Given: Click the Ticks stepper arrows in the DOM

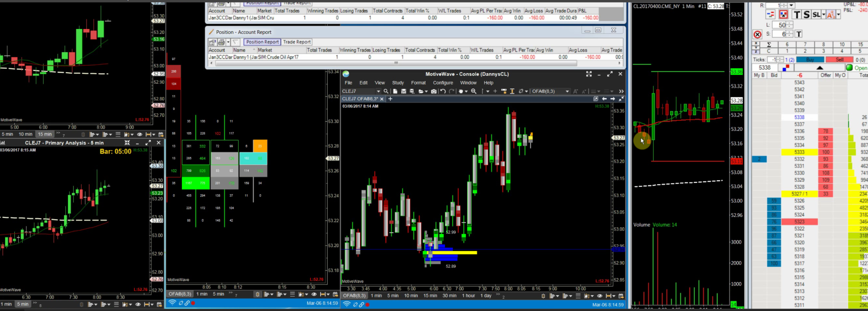Looking at the screenshot, I should pyautogui.click(x=780, y=60).
